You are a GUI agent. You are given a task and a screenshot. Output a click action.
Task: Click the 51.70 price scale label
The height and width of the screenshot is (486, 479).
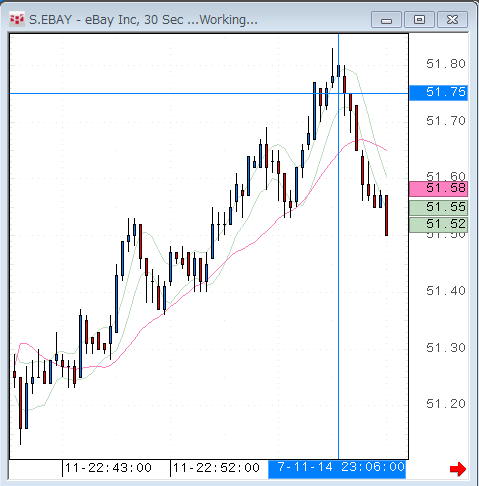pos(446,121)
